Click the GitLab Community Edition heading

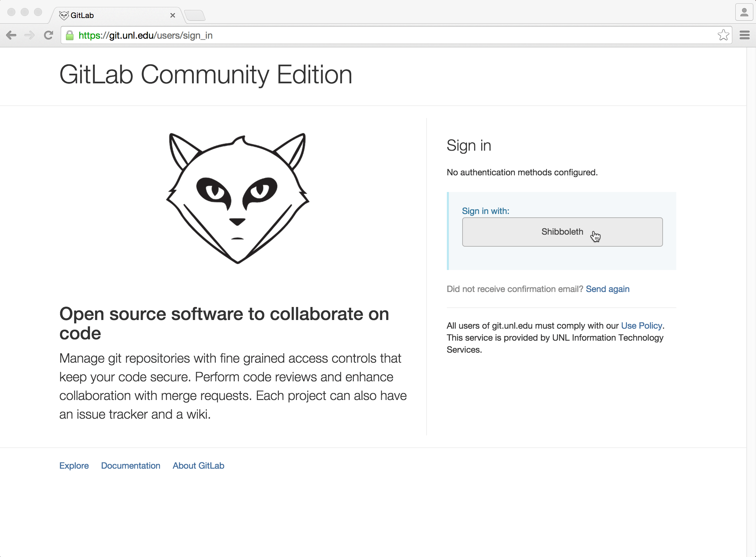click(206, 75)
